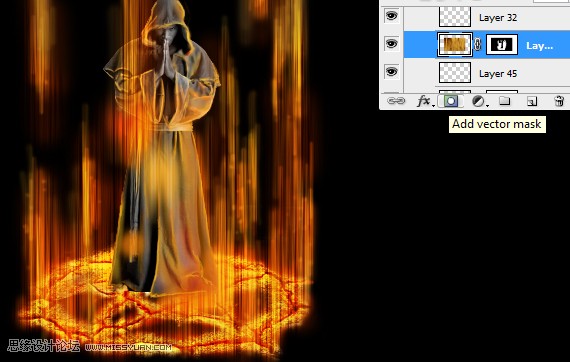The image size is (570, 362).
Task: Create a new layer group folder
Action: 504,101
